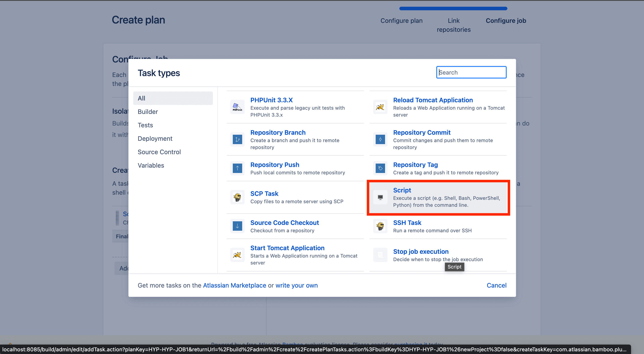Open the Atlassian Marketplace link
This screenshot has width=644, height=354.
pos(234,285)
